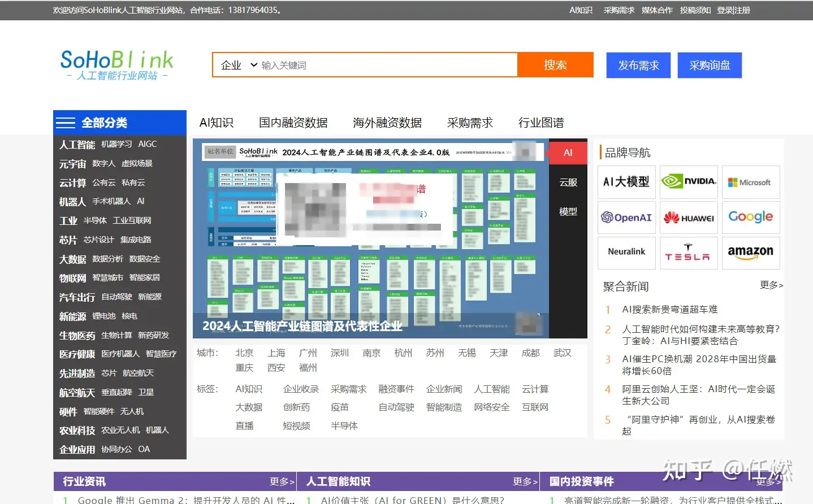This screenshot has width=813, height=504.
Task: Click the top bar 投稿须知 link
Action: point(695,10)
